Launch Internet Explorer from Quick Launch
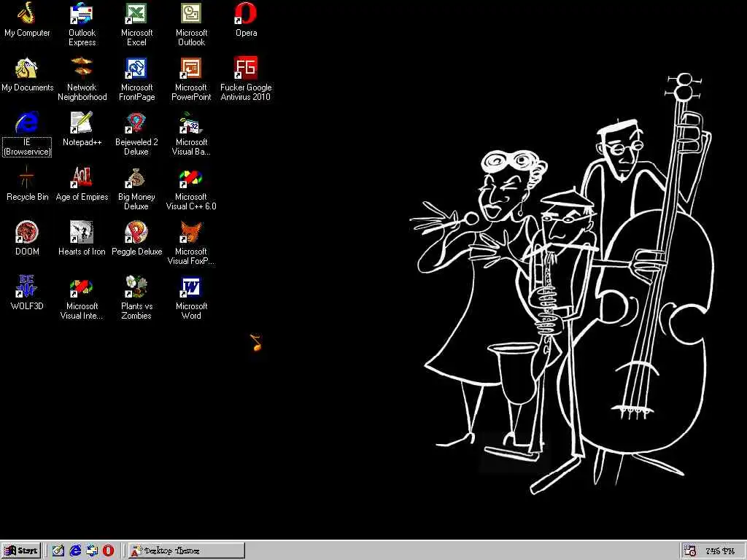The height and width of the screenshot is (560, 747). (x=75, y=551)
